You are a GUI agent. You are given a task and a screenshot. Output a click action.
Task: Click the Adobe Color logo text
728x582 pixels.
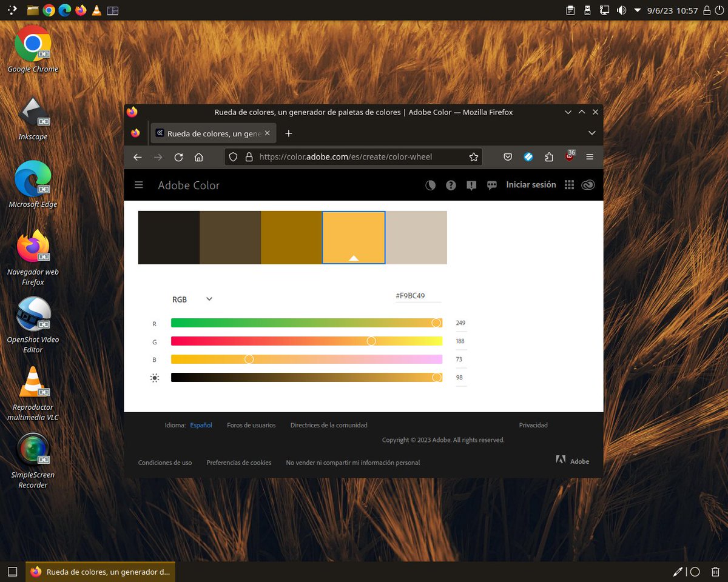click(x=189, y=186)
